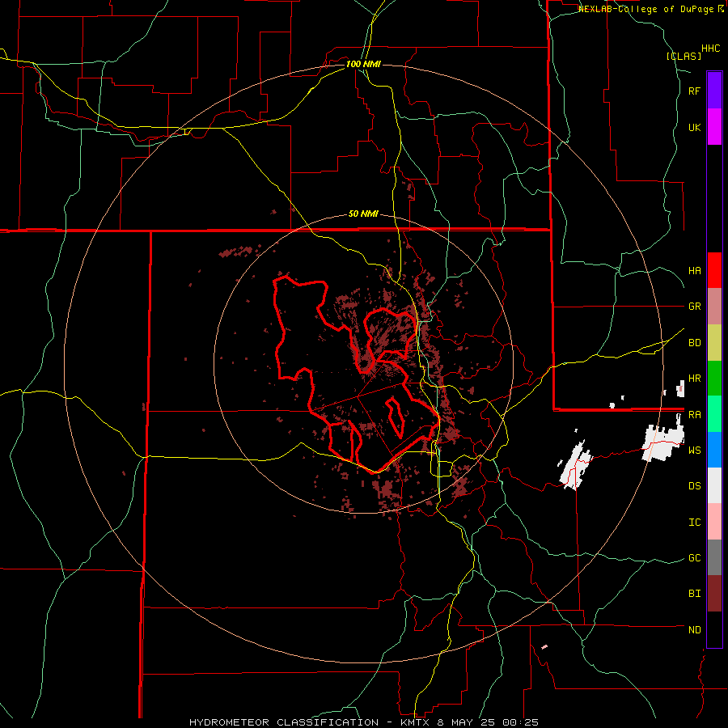Viewport: 728px width, 728px height.
Task: Click the UK magenta legend color swatch
Action: [x=714, y=127]
